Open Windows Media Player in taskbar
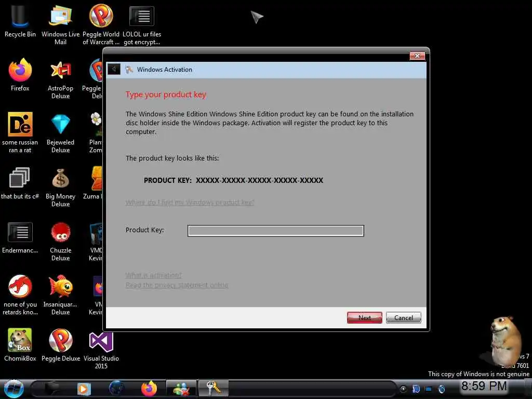This screenshot has height=399, width=532. click(x=84, y=389)
